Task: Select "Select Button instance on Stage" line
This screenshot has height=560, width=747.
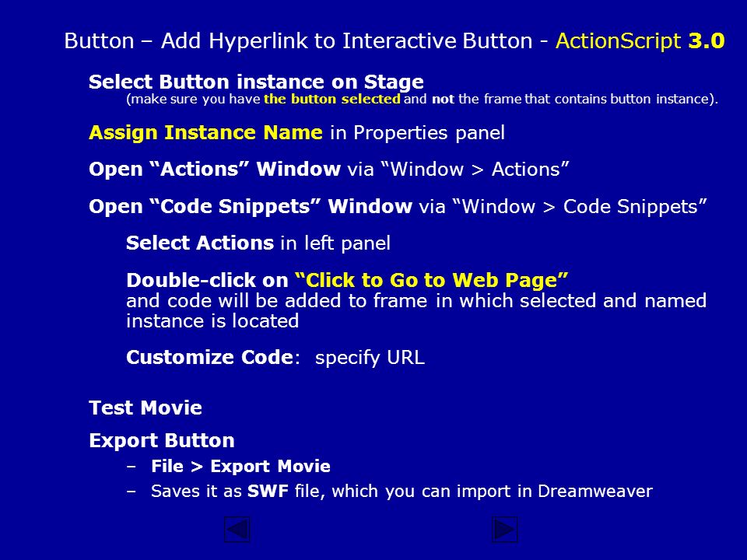Action: [256, 82]
